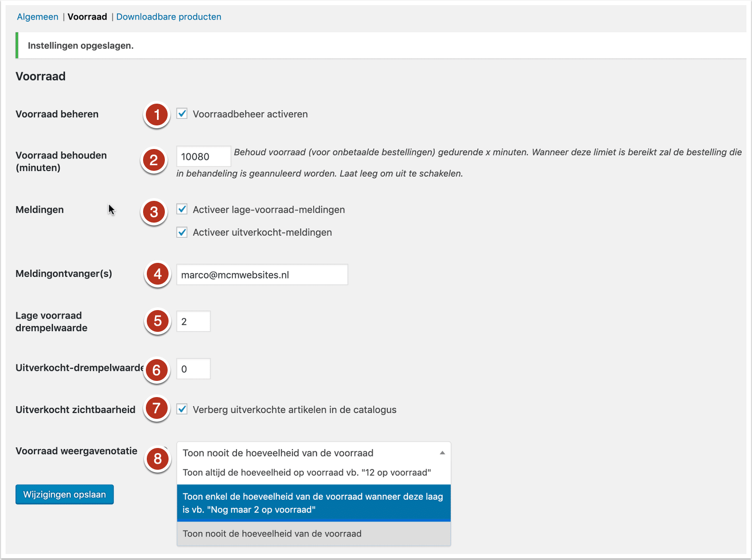Collapse the Voorraad weergavenotatie dropdown
Image resolution: width=752 pixels, height=560 pixels.
coord(313,453)
